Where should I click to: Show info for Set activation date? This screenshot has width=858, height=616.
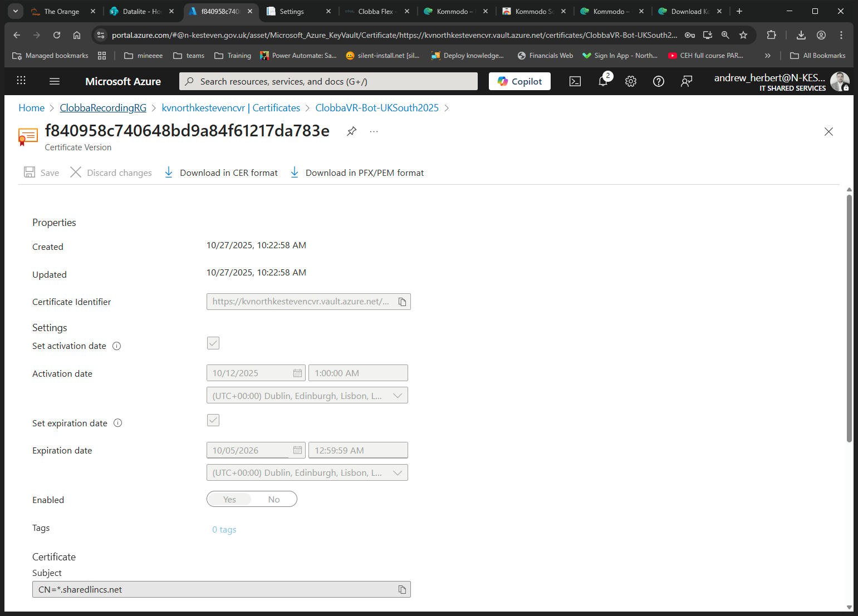click(x=117, y=346)
